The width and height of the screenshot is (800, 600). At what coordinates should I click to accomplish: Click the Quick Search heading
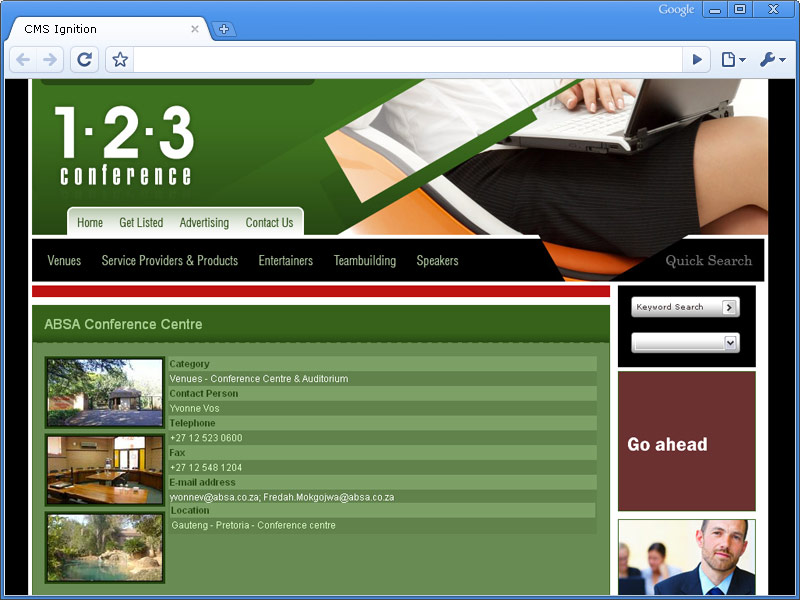tap(708, 261)
